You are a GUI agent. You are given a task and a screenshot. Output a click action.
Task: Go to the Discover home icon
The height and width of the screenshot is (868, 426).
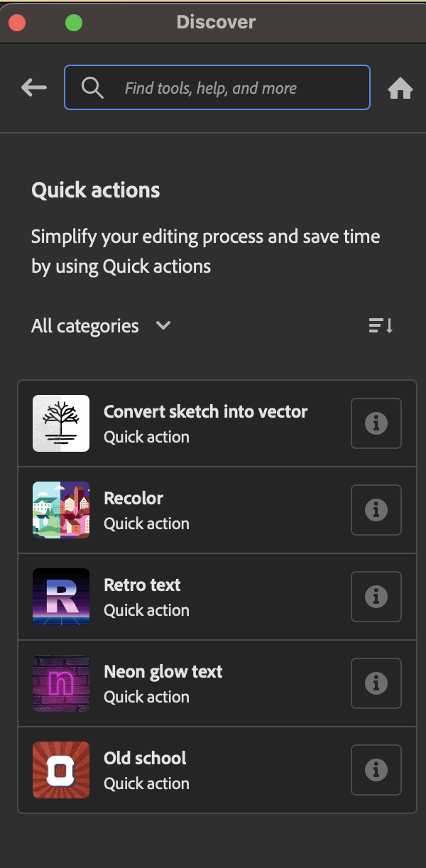point(400,88)
